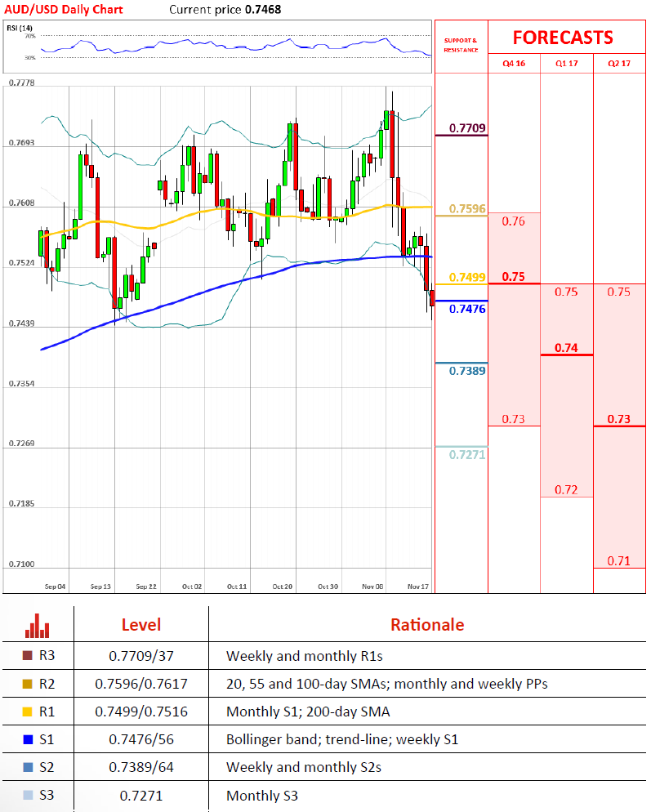Click the 0.75 value in Q2 17 column
The height and width of the screenshot is (812, 651).
tap(619, 292)
